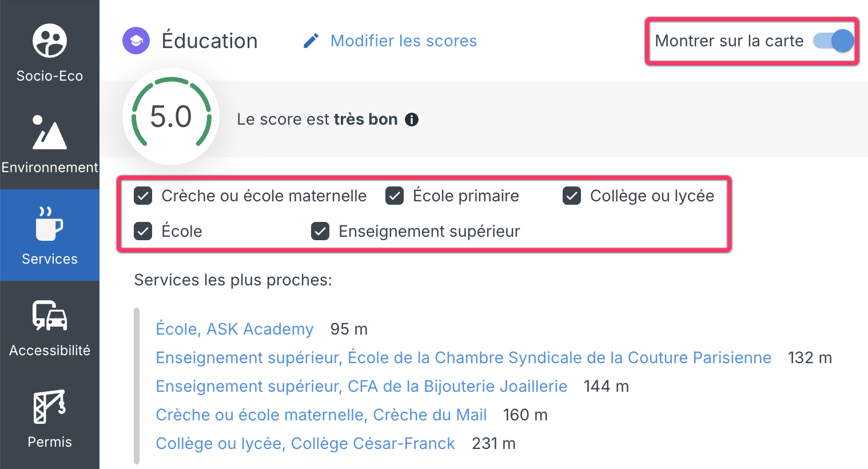Click the 5.0 score gauge circle
The height and width of the screenshot is (469, 868).
171,117
